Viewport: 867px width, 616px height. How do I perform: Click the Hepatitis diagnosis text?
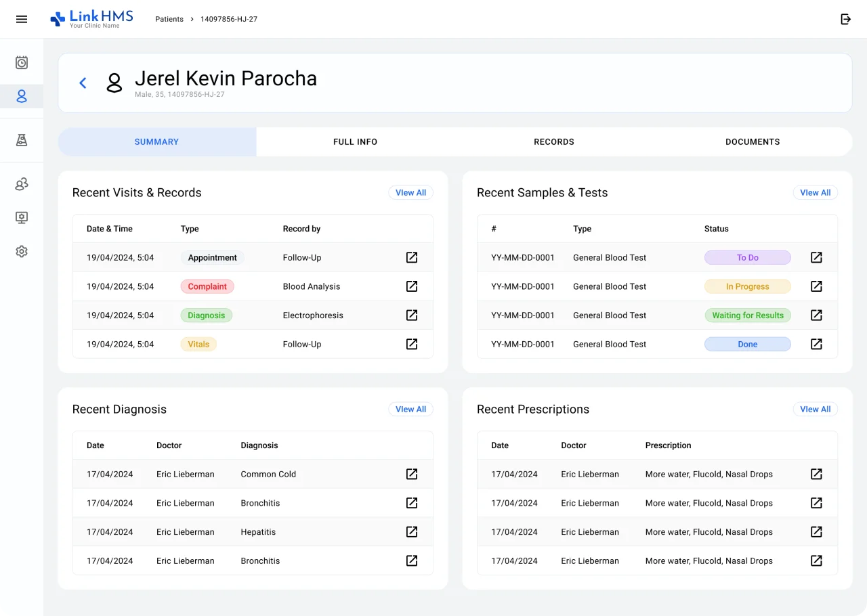258,532
